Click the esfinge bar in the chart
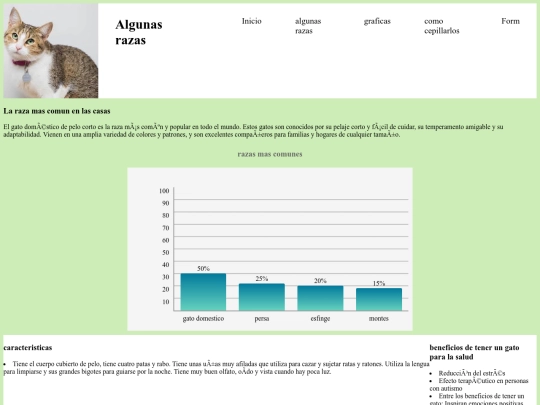540x405 pixels. click(x=320, y=298)
